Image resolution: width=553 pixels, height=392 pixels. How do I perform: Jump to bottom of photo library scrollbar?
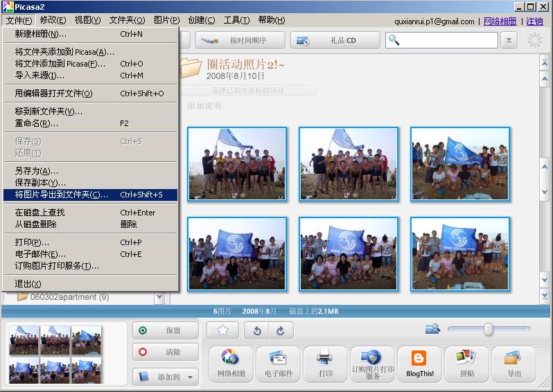click(545, 296)
